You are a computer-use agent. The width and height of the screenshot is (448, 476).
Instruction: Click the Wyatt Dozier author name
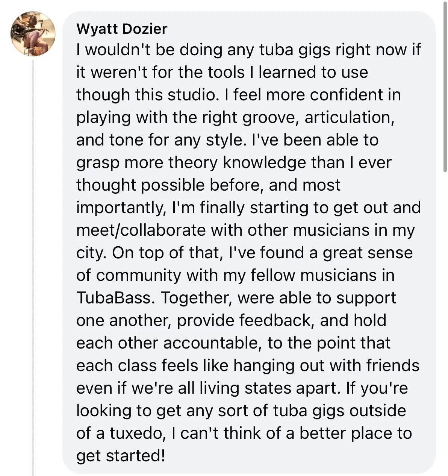tap(121, 29)
